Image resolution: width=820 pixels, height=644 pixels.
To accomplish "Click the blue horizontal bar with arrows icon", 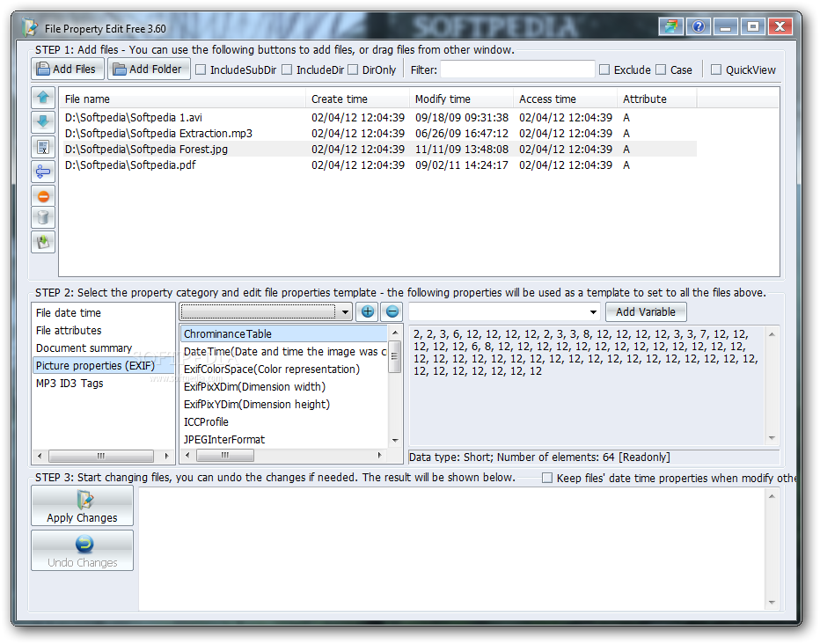I will pyautogui.click(x=43, y=172).
